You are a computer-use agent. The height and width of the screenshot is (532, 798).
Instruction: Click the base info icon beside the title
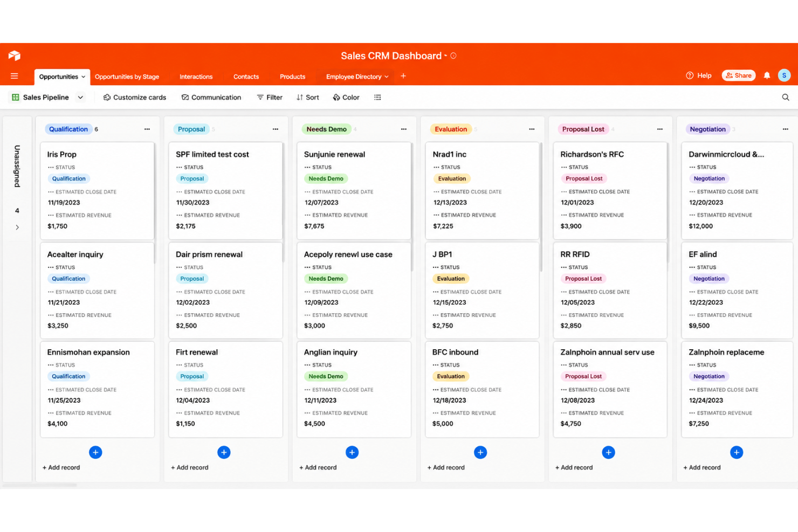[x=453, y=56]
